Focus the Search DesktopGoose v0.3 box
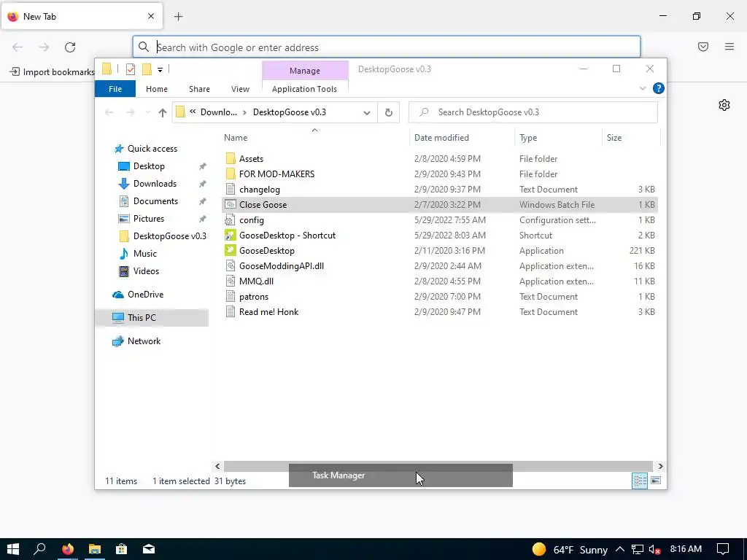 533,112
